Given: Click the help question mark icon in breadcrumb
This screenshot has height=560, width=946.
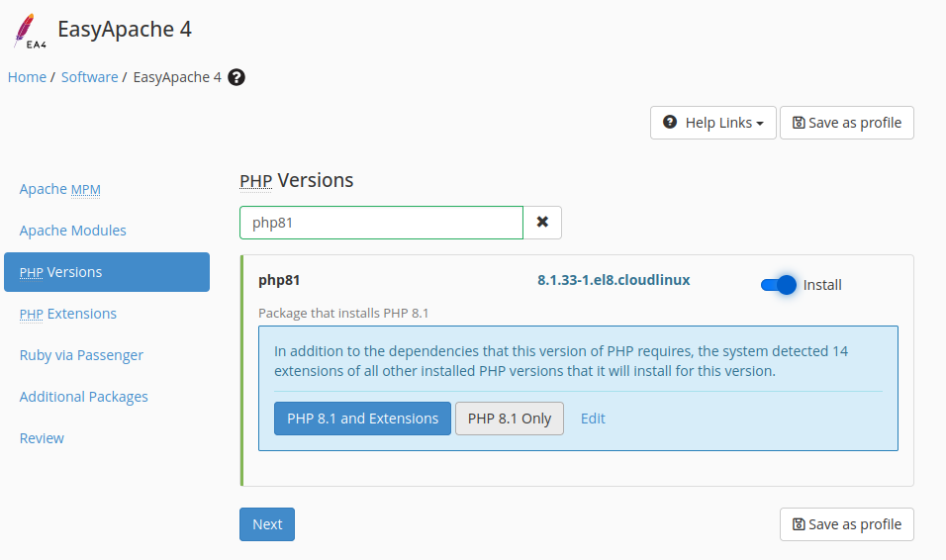Looking at the screenshot, I should [x=236, y=77].
